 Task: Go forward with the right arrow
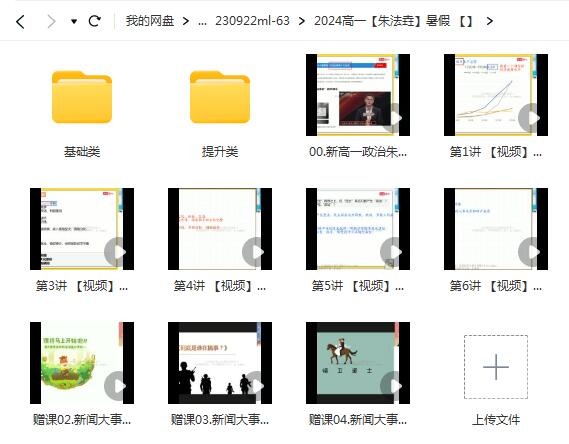point(52,22)
